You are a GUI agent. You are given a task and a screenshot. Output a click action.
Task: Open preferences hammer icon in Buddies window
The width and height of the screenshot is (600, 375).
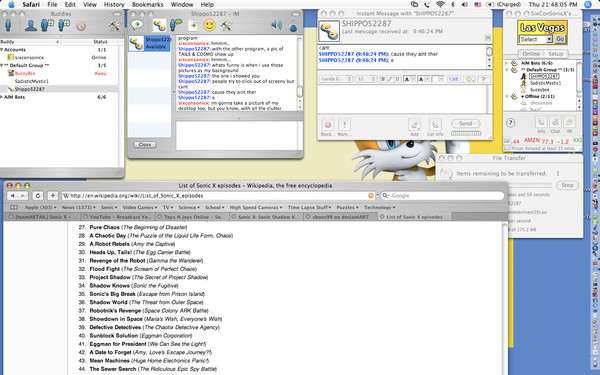113,26
